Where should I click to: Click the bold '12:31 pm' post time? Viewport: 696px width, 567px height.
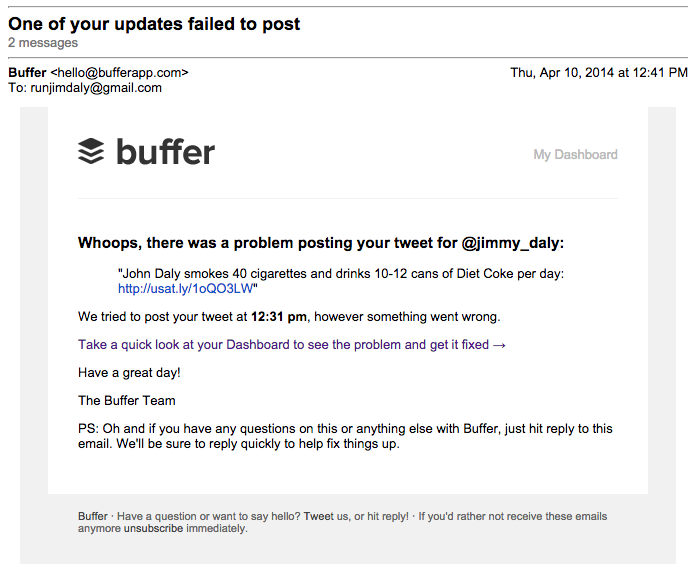pyautogui.click(x=281, y=317)
